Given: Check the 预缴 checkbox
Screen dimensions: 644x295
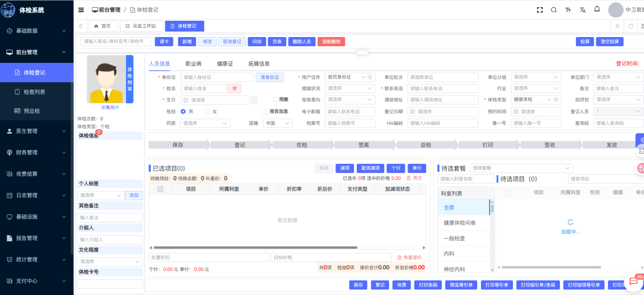Looking at the screenshot, I should pyautogui.click(x=275, y=99).
